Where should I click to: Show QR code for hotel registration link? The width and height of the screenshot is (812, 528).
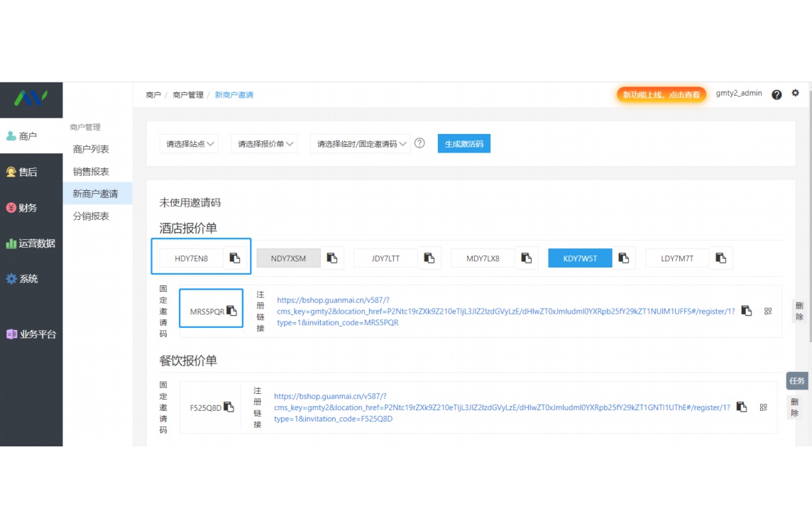[x=767, y=310]
